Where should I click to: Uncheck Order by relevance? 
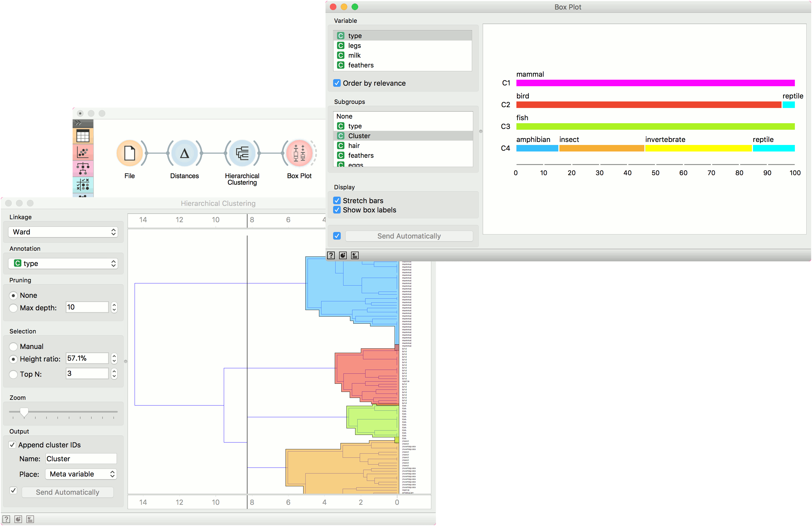[337, 83]
